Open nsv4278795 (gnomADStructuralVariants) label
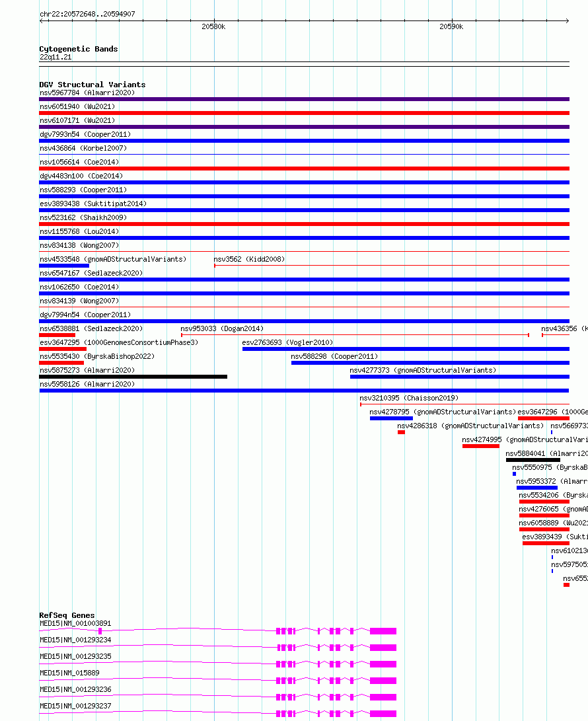Viewport: 588px width, 721px height. 443,412
